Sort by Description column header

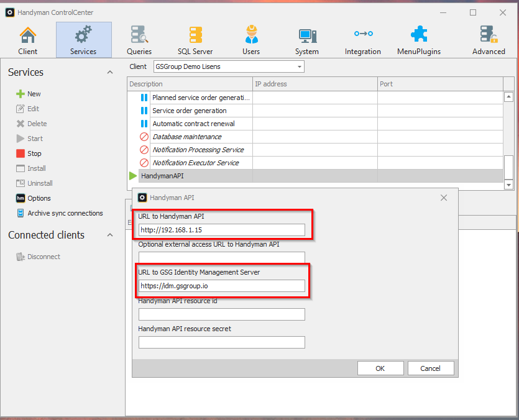[x=190, y=84]
